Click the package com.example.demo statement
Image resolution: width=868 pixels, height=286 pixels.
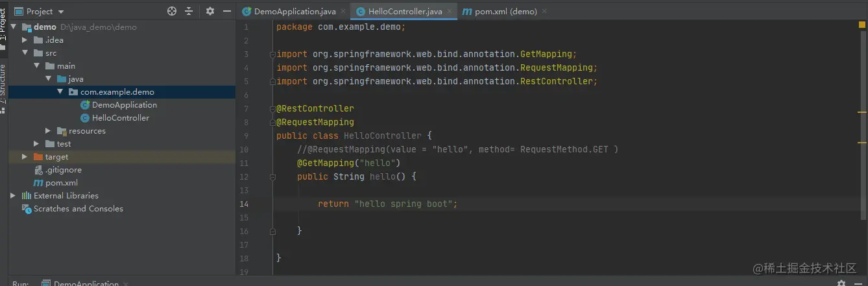click(x=341, y=27)
